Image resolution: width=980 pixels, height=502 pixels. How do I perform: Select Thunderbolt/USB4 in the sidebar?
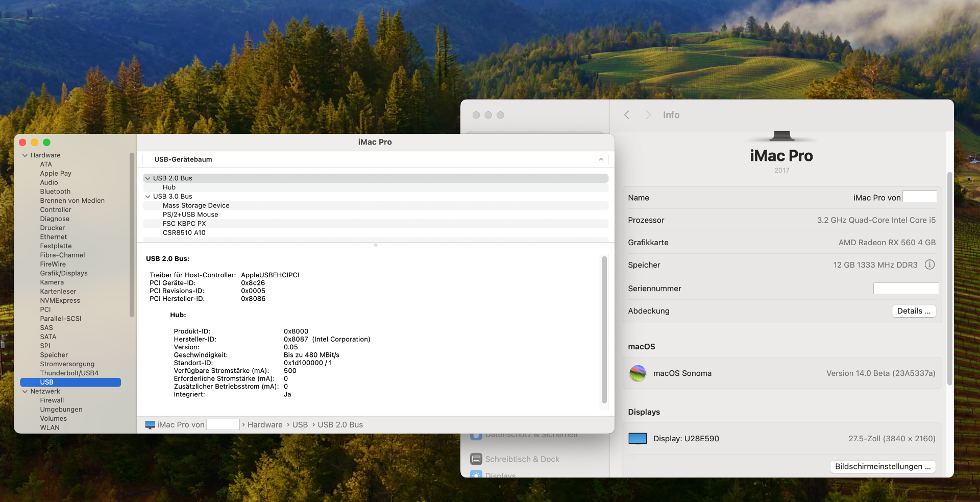tap(69, 373)
